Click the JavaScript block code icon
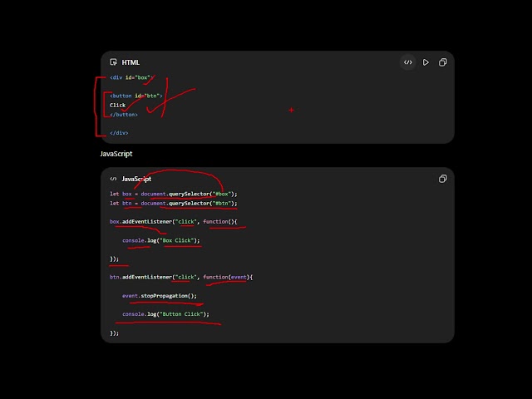Image resolution: width=532 pixels, height=399 pixels. click(x=113, y=179)
